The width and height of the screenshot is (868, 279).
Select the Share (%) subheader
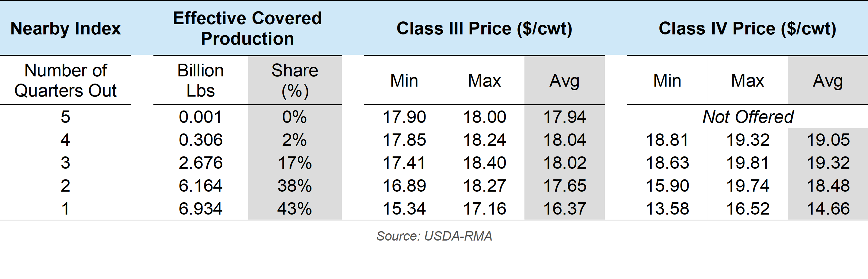295,81
